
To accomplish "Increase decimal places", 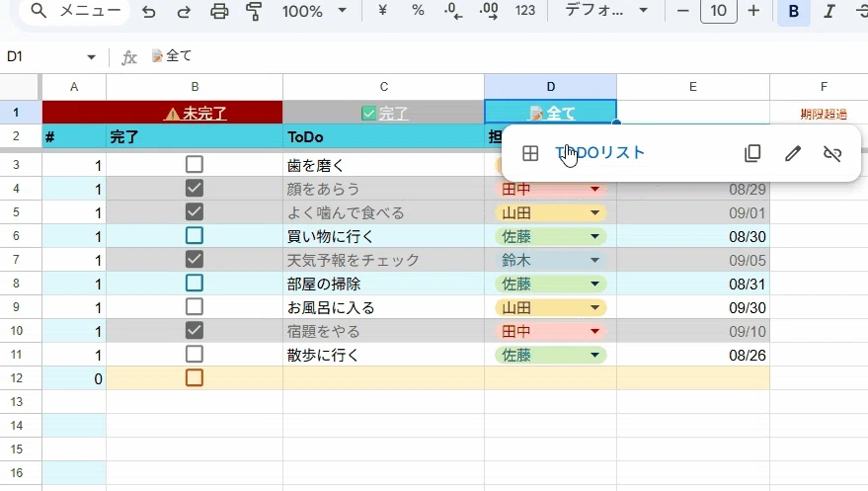I will click(x=489, y=11).
